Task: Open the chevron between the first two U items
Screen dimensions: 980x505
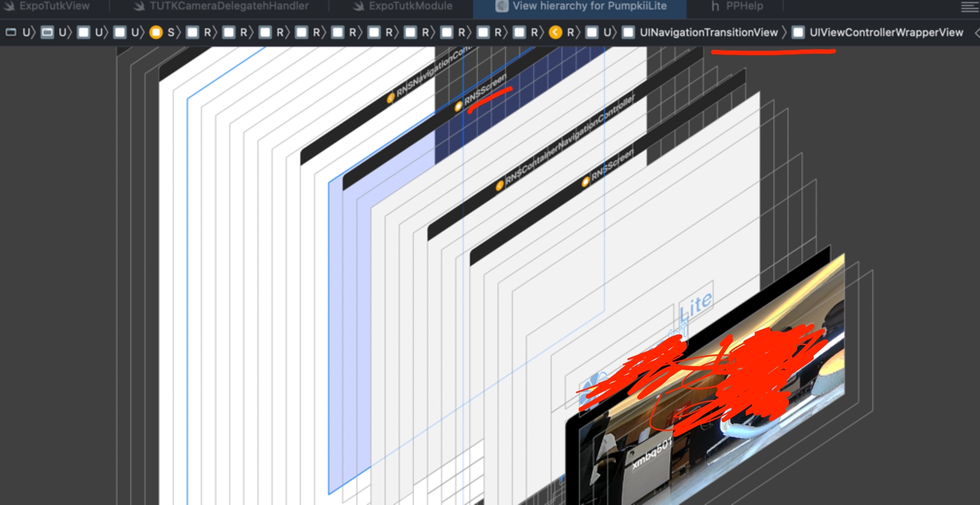Action: click(34, 32)
